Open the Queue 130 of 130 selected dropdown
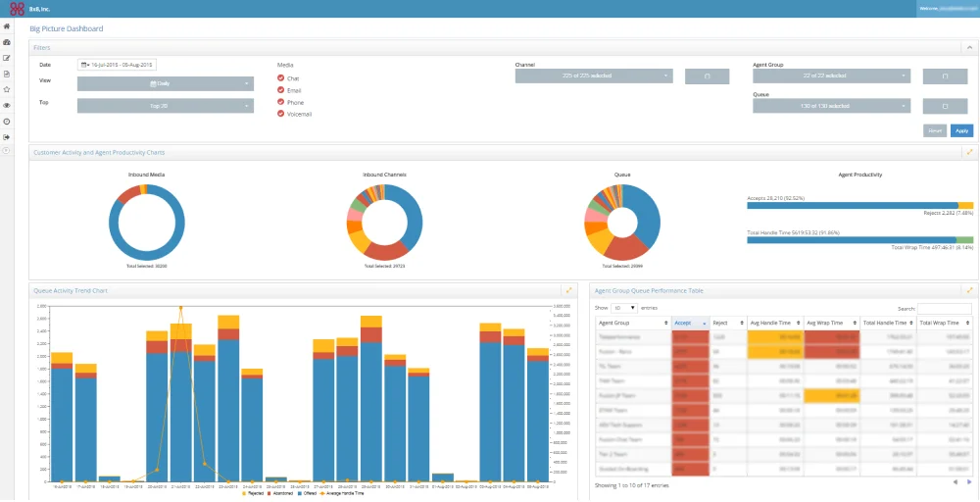980x502 pixels. pyautogui.click(x=831, y=106)
